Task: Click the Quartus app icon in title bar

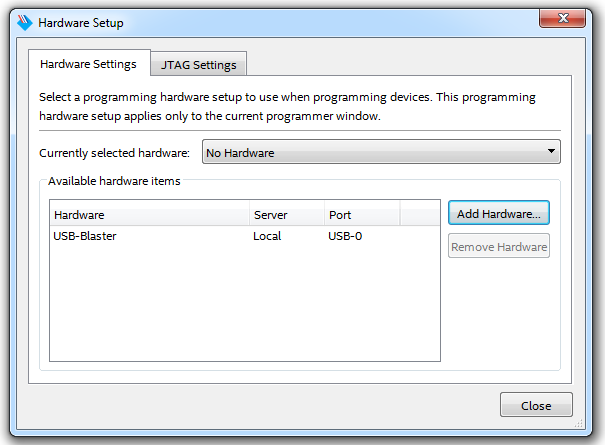Action: (x=24, y=22)
